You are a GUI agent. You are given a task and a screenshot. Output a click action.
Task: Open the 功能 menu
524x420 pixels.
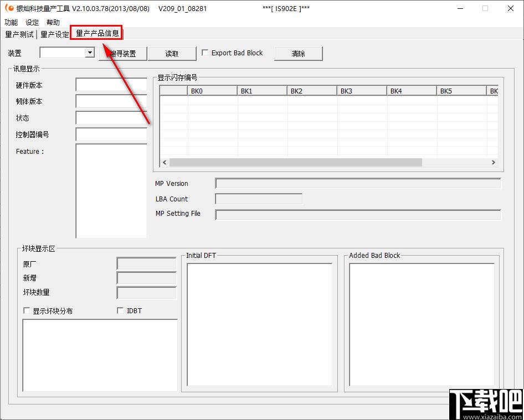coord(11,22)
